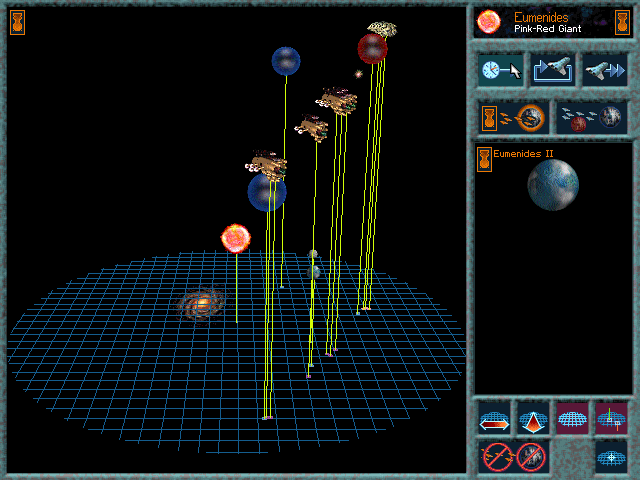This screenshot has width=640, height=480.
Task: Click the Pink-Red Giant label
Action: pos(547,29)
